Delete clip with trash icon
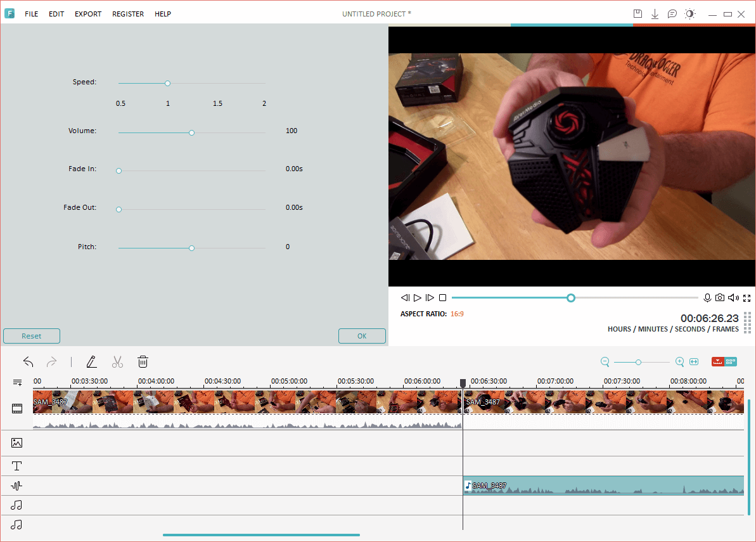This screenshot has width=756, height=542. click(x=143, y=362)
